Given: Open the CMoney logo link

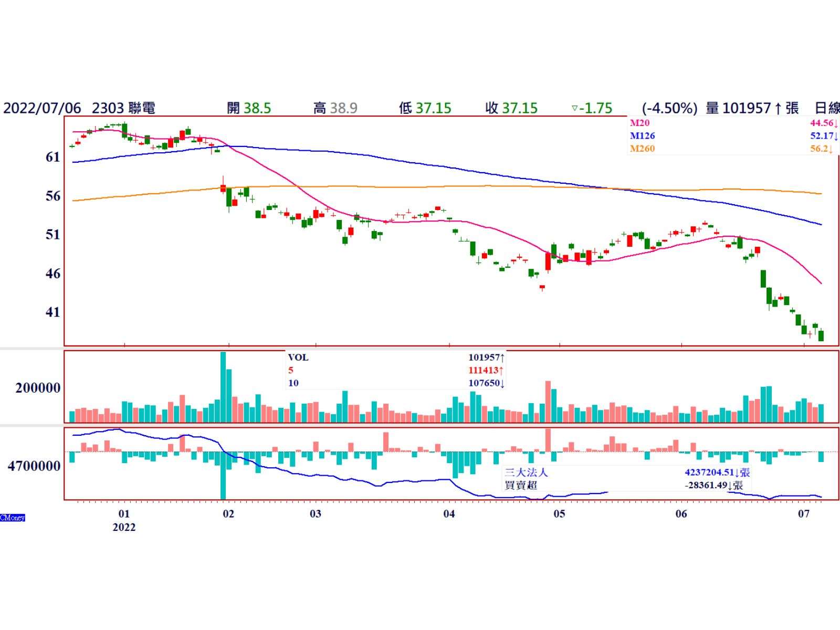Looking at the screenshot, I should (13, 518).
